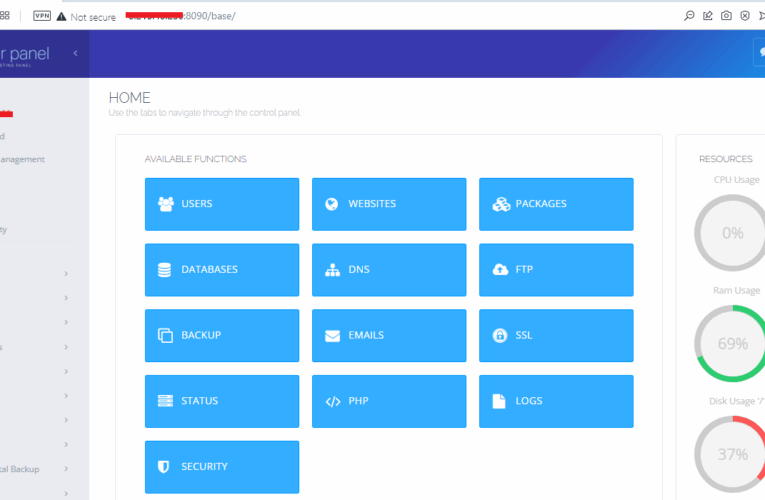Click 'Use the tabs to navigate' subtitle
The width and height of the screenshot is (765, 500).
coord(204,113)
